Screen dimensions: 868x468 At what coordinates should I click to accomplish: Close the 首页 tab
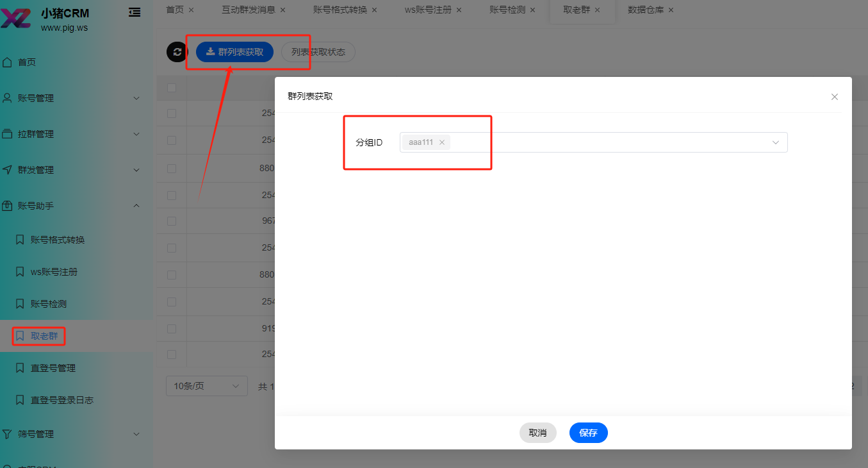[192, 10]
